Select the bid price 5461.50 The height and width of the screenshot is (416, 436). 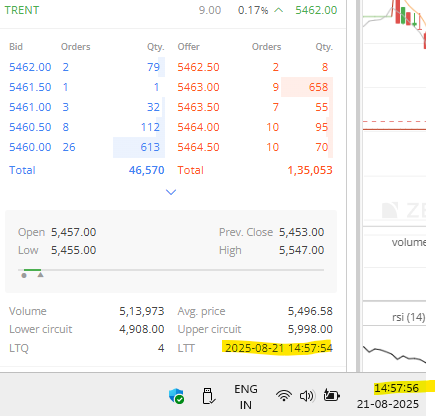pos(30,87)
